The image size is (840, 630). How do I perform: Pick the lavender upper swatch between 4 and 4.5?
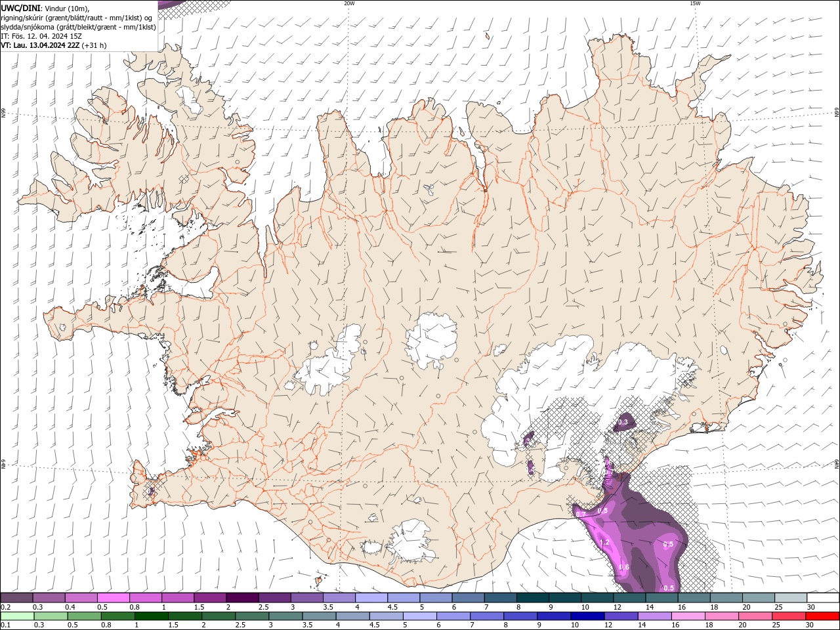click(x=371, y=598)
